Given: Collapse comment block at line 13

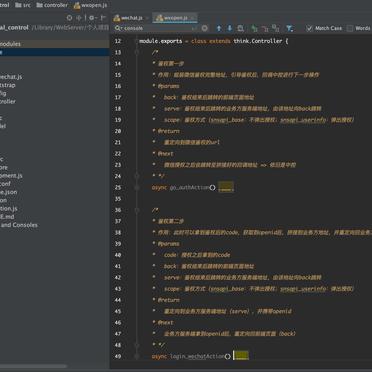Looking at the screenshot, I should (x=137, y=52).
